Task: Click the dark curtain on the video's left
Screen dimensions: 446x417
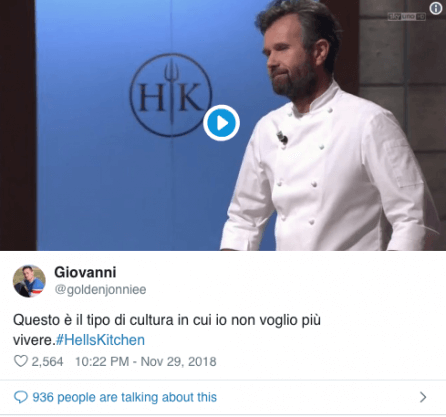Action: click(x=17, y=125)
